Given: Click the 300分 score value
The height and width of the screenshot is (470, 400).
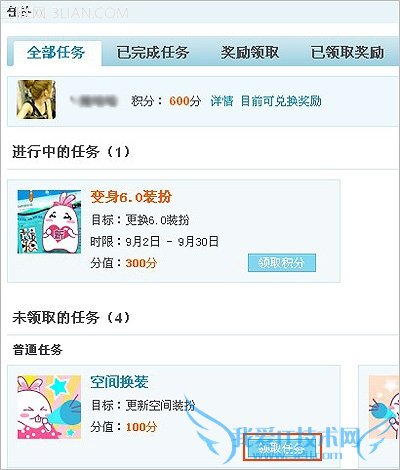Looking at the screenshot, I should (141, 263).
